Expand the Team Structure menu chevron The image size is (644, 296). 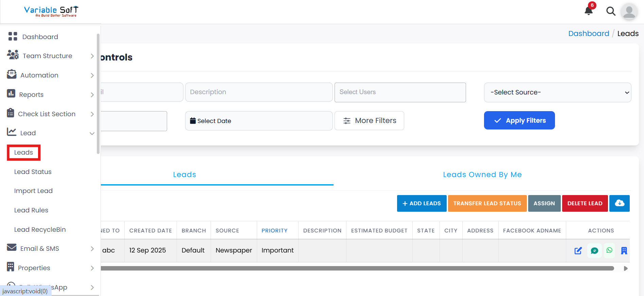point(92,56)
